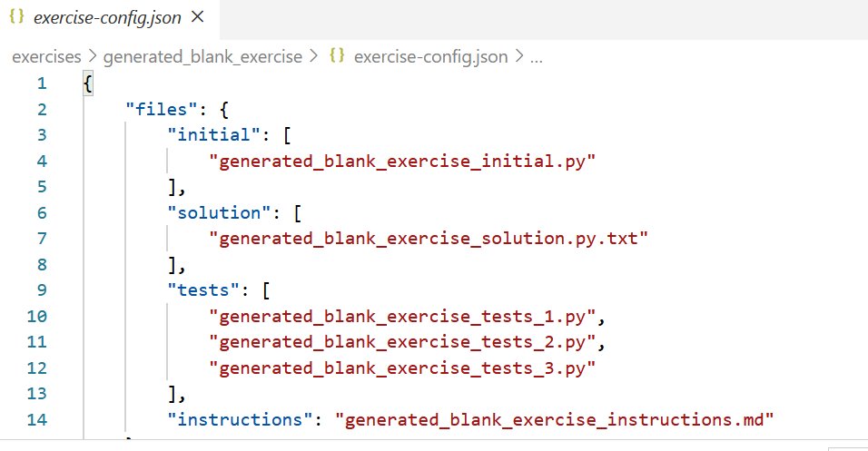The image size is (868, 451).
Task: Open the "exercises" breadcrumb folder
Action: 46,56
